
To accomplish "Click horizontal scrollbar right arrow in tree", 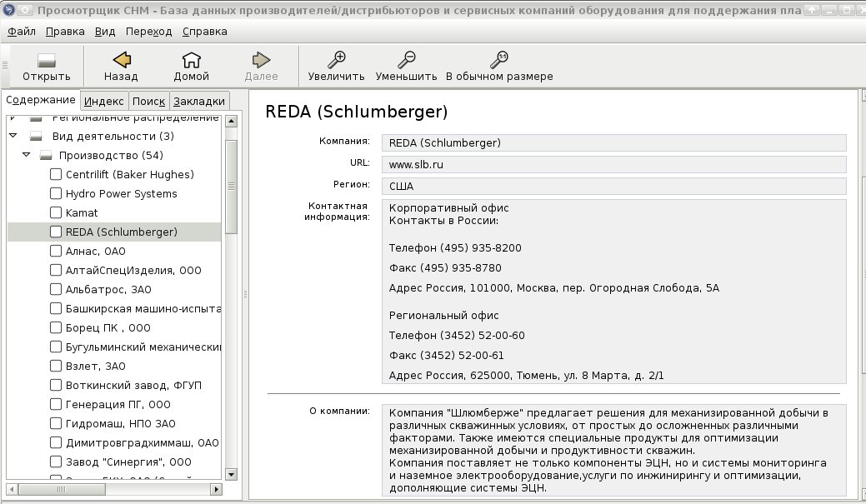I will [217, 489].
